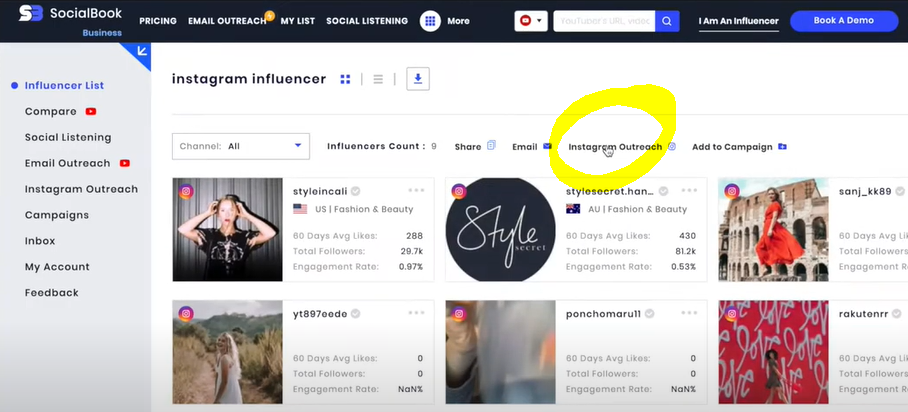Toggle the check mark beside styleincali
Viewport: 908px width, 412px height.
point(356,191)
